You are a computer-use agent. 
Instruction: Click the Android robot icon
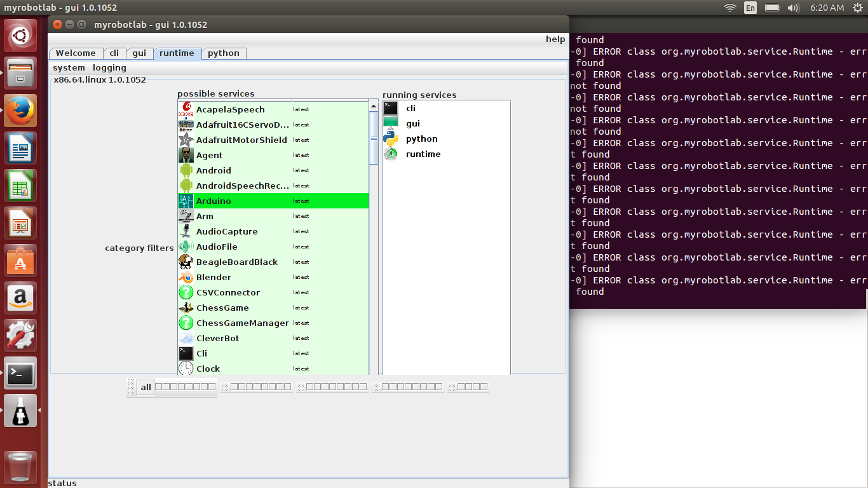[186, 170]
